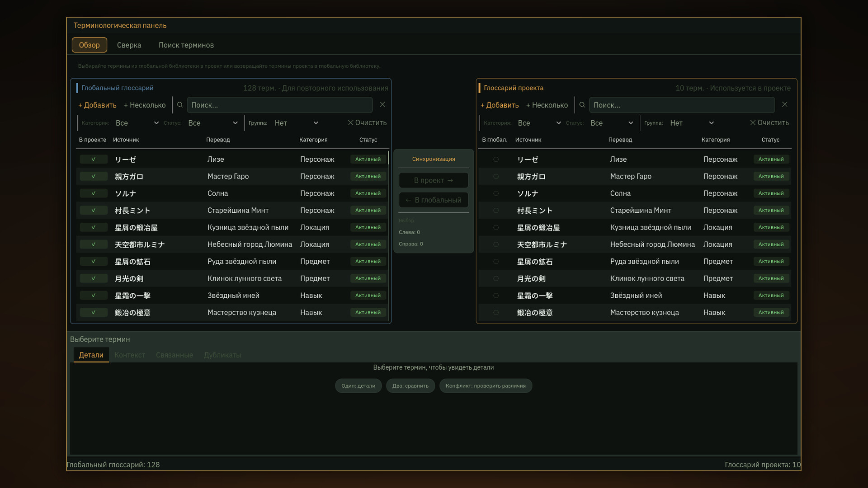Toggle the in-project checkmark for リーゼ

click(94, 160)
